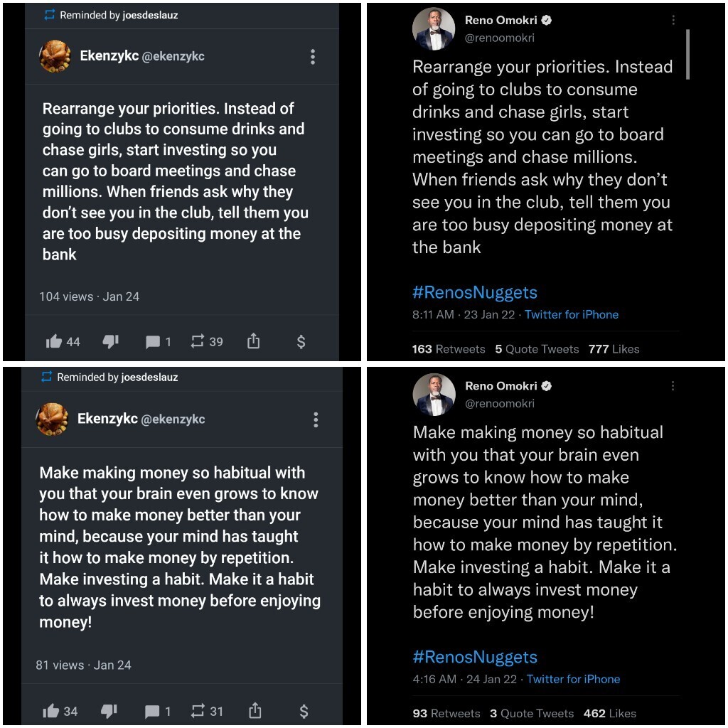This screenshot has width=728, height=728.
Task: Click the scrollbar beside the top tweet
Action: [687, 54]
